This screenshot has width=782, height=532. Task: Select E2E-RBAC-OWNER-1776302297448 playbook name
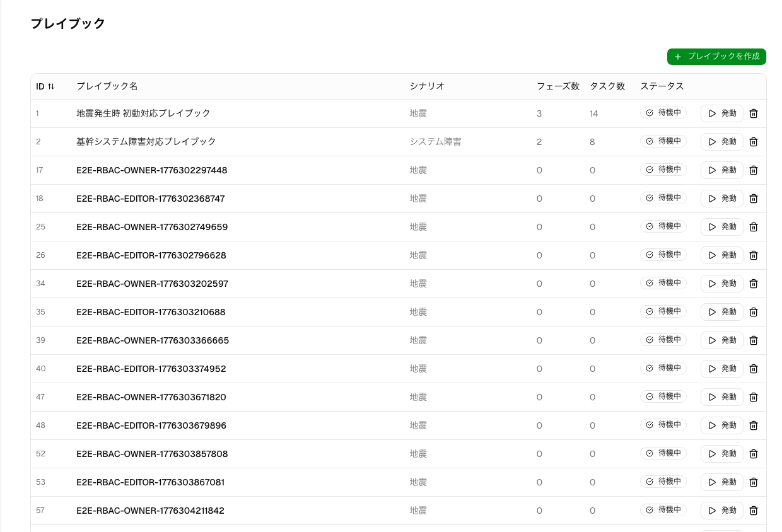152,170
